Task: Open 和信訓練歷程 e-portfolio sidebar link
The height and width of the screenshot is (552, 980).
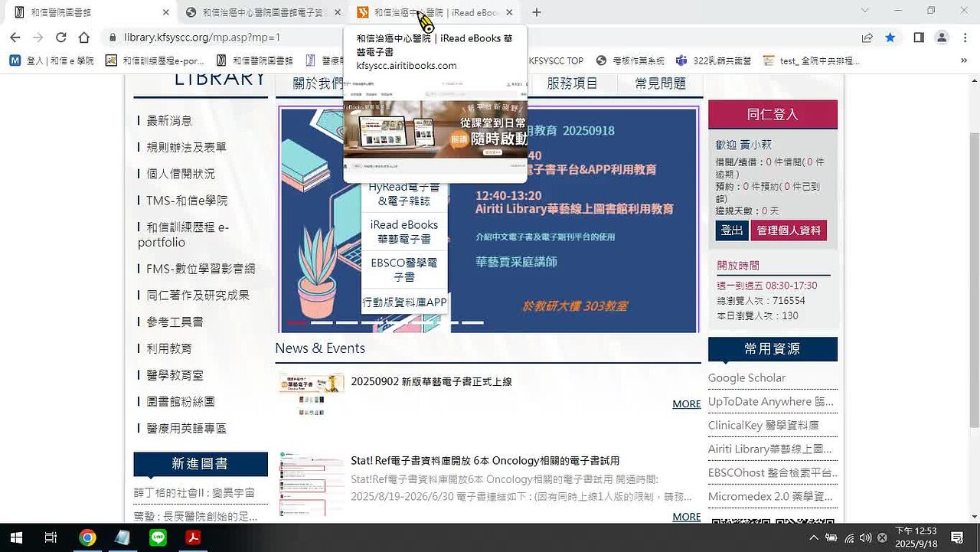Action: click(x=184, y=235)
